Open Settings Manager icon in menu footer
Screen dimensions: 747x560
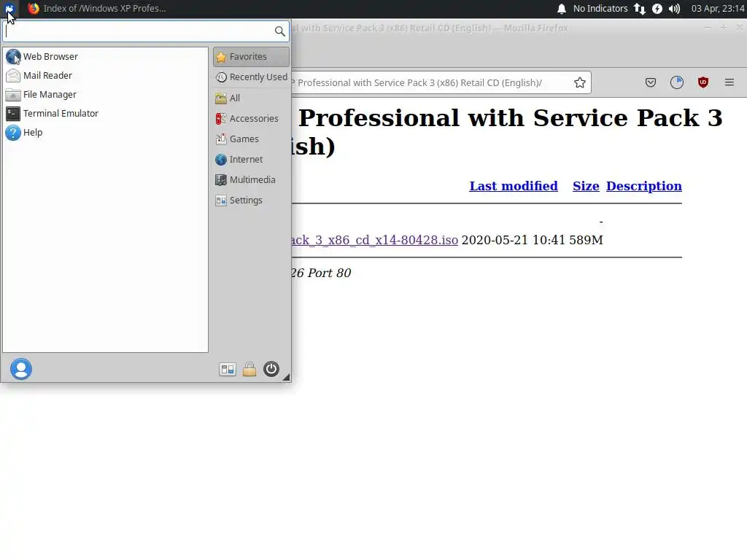pyautogui.click(x=228, y=370)
